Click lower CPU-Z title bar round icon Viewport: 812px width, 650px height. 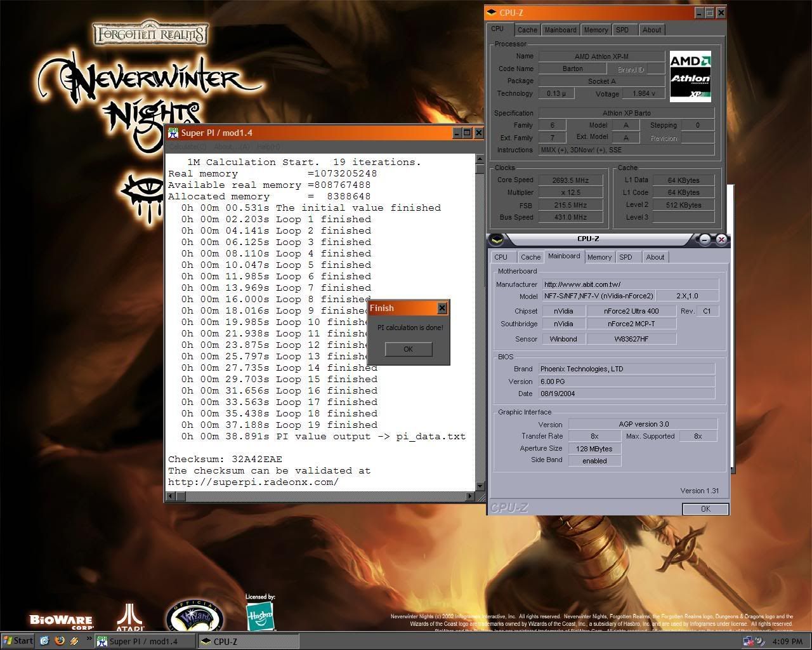point(497,239)
